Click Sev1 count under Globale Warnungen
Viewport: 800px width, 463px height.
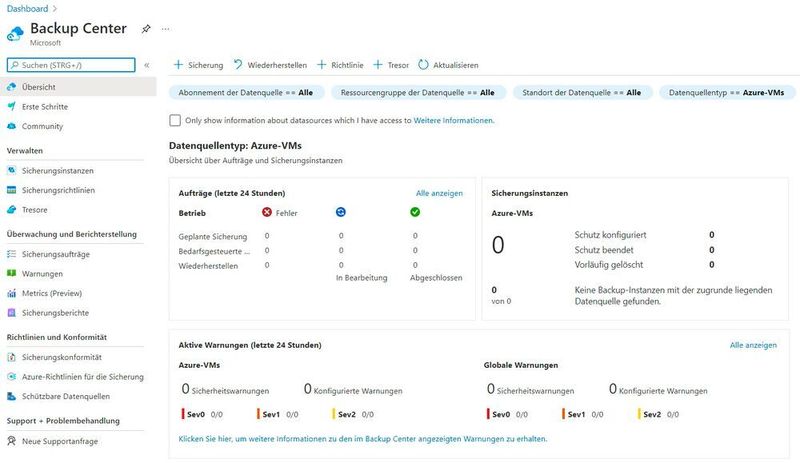pyautogui.click(x=597, y=415)
